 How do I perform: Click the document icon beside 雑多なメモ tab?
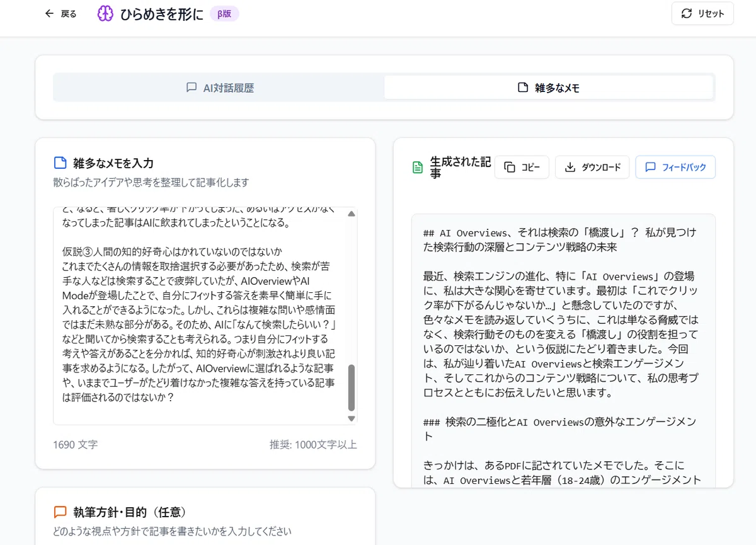[522, 88]
